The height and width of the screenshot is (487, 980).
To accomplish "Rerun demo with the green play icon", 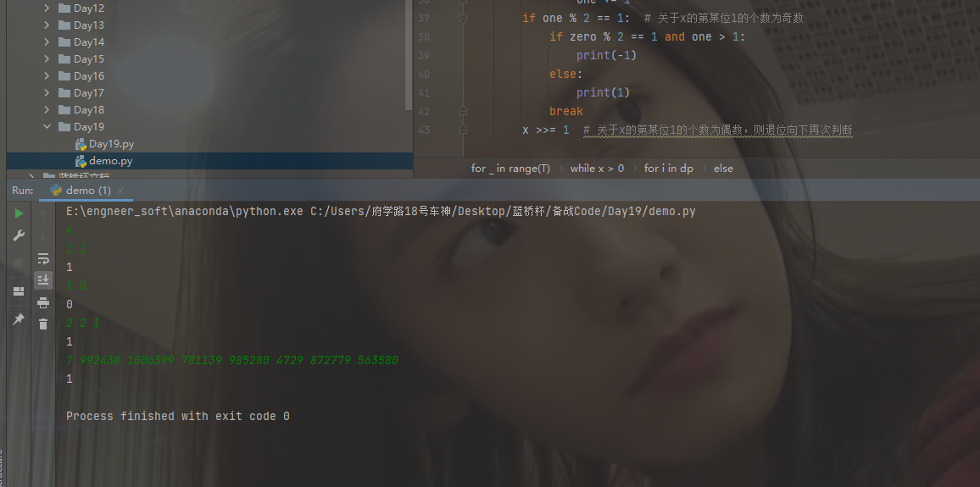I will (19, 213).
